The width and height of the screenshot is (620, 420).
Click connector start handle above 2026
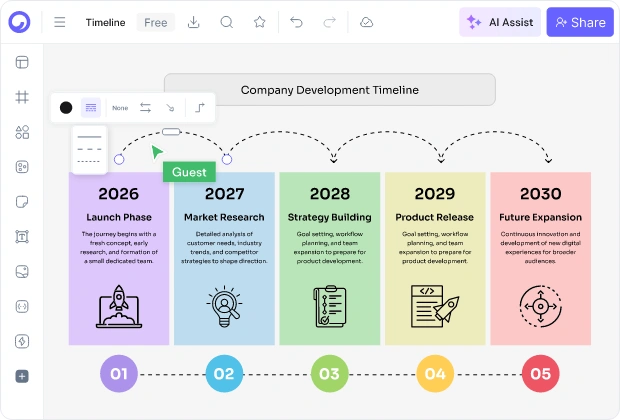[x=119, y=159]
